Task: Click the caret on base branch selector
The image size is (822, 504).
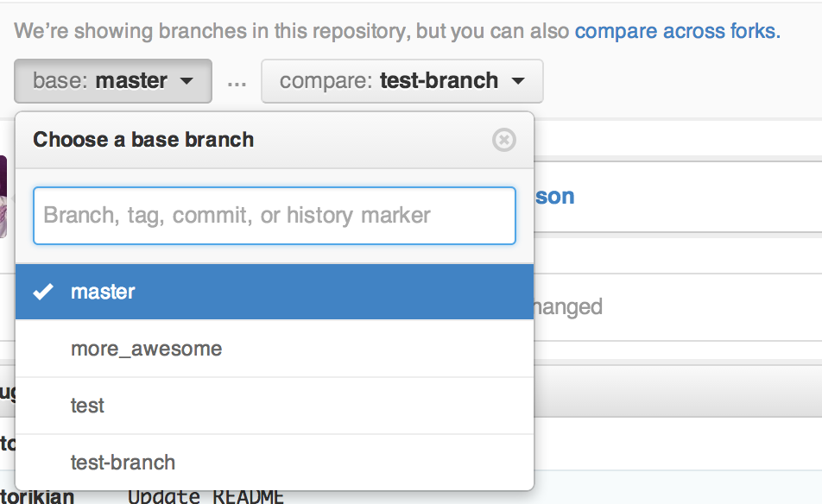Action: pos(187,80)
